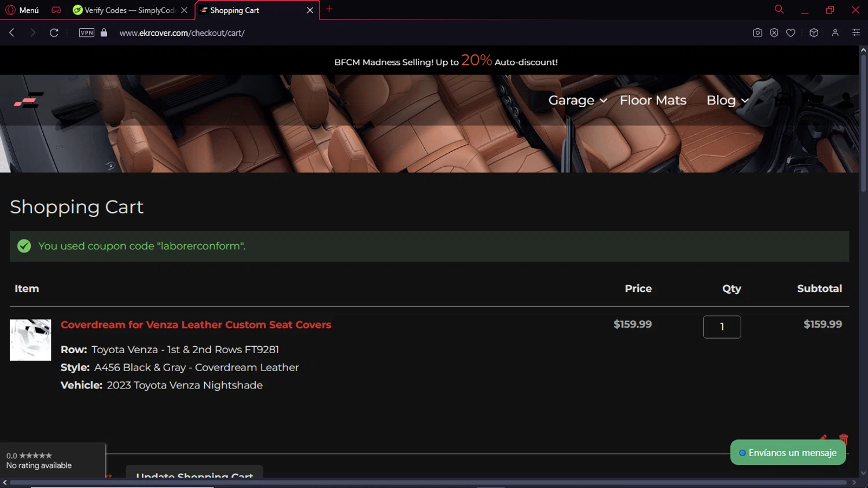Click the horizontal scrollbar left arrow
Viewport: 868px width, 488px height.
[5, 482]
